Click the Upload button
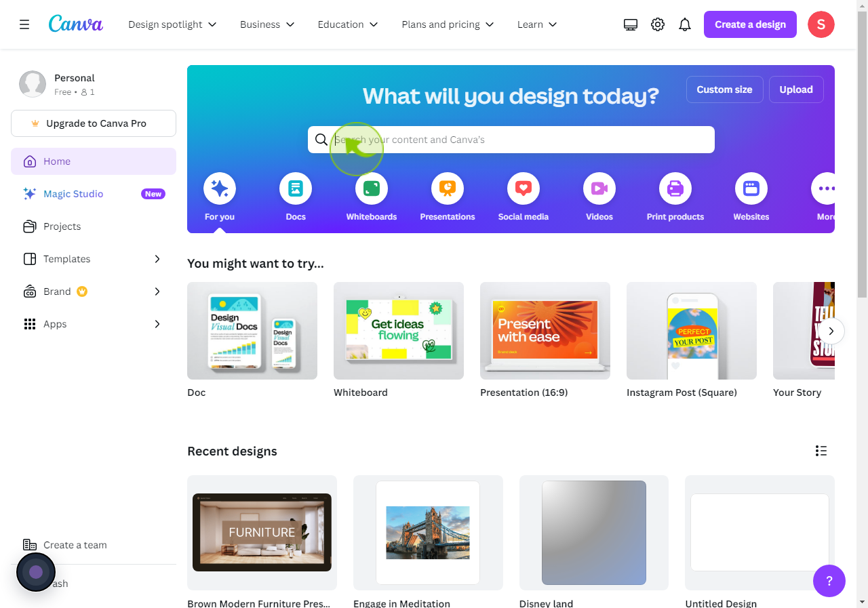Screen dimensions: 868x608 pos(796,89)
